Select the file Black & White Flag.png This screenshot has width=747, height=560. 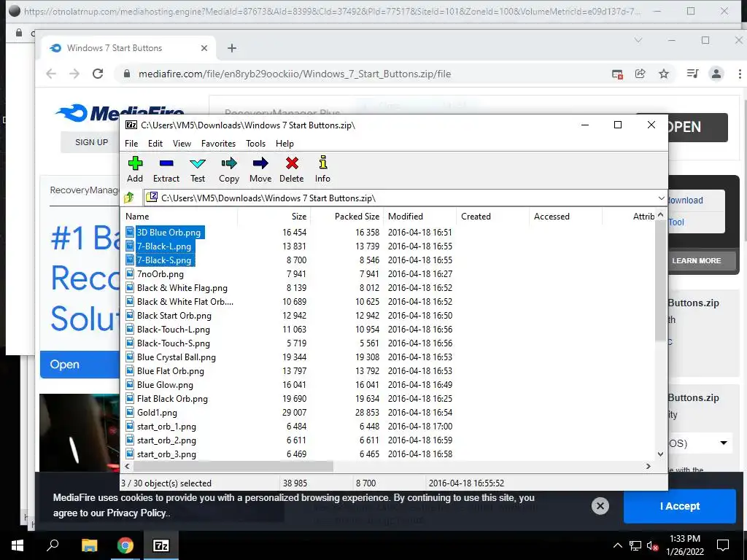pyautogui.click(x=182, y=287)
